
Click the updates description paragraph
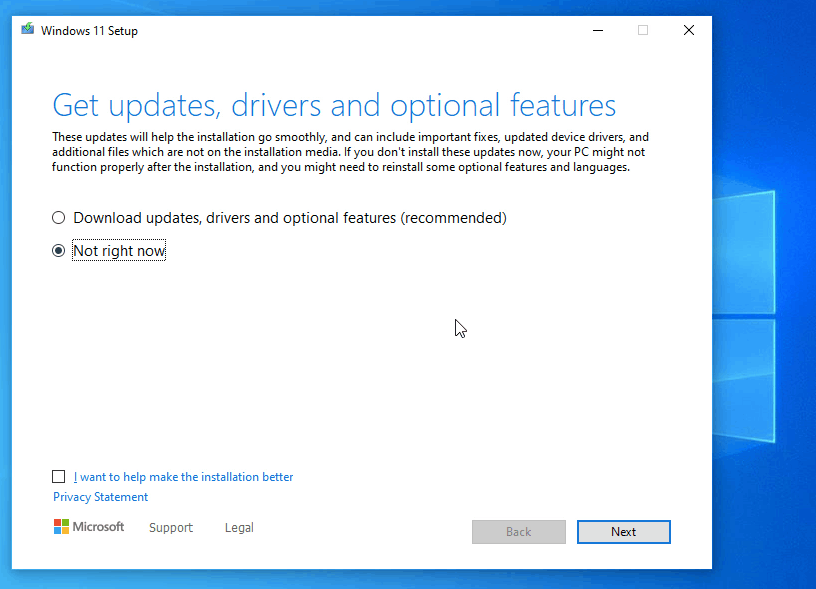click(x=350, y=152)
